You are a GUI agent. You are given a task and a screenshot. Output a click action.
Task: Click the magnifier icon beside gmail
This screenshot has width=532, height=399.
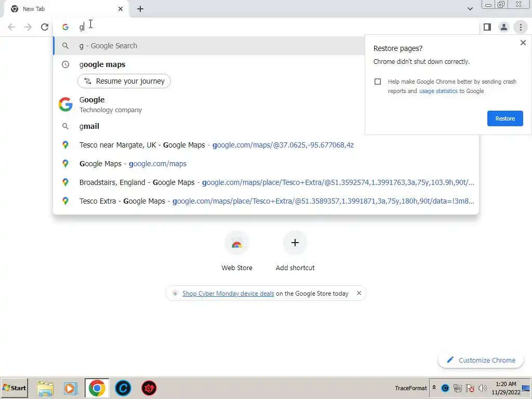pos(65,126)
